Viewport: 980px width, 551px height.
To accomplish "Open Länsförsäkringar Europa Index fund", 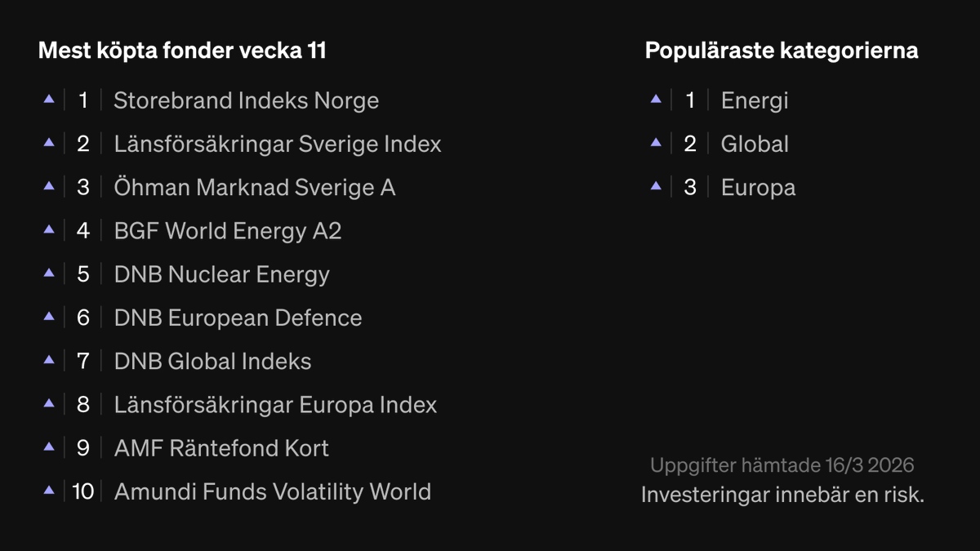I will [275, 405].
